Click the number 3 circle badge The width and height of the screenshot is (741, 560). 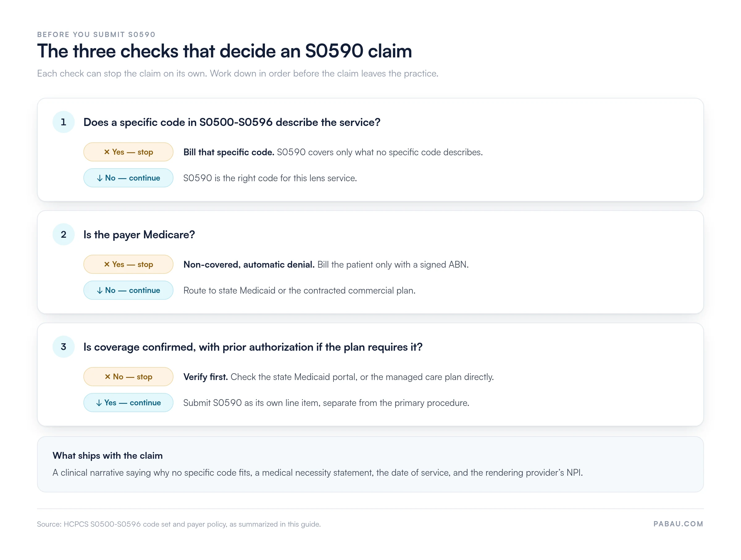pyautogui.click(x=64, y=347)
